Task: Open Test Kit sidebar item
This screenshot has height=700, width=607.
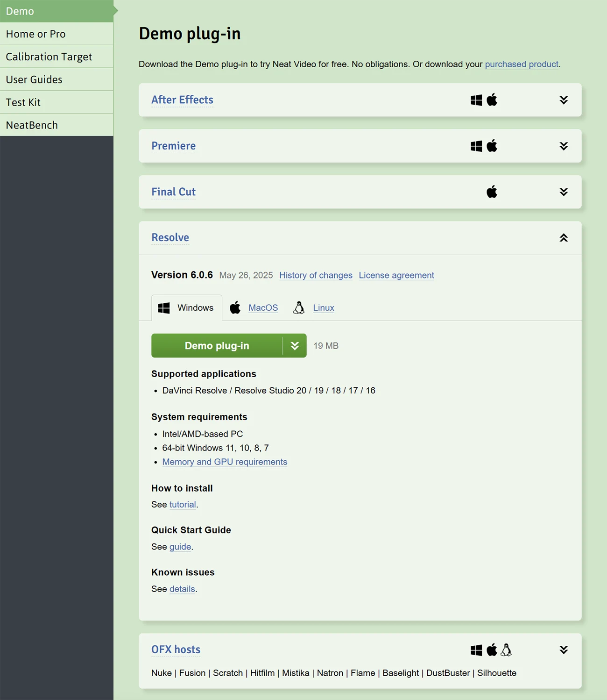Action: click(x=56, y=102)
